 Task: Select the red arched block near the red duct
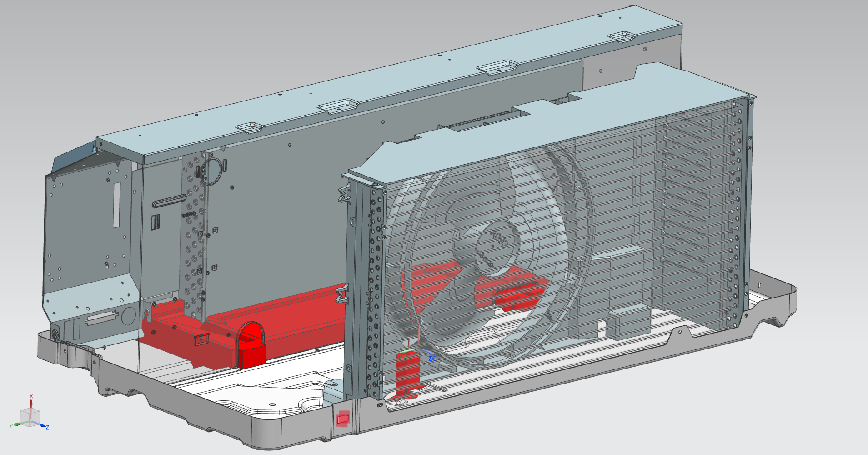coord(251,345)
